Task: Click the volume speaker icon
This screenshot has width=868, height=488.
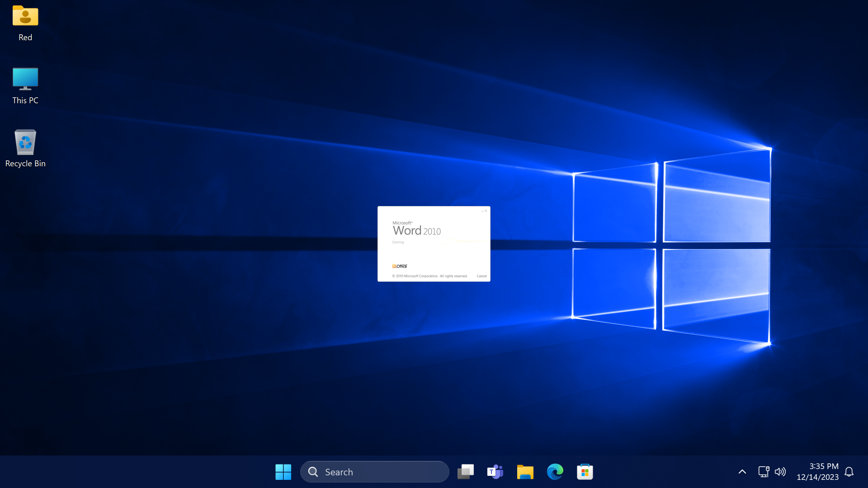Action: (780, 472)
